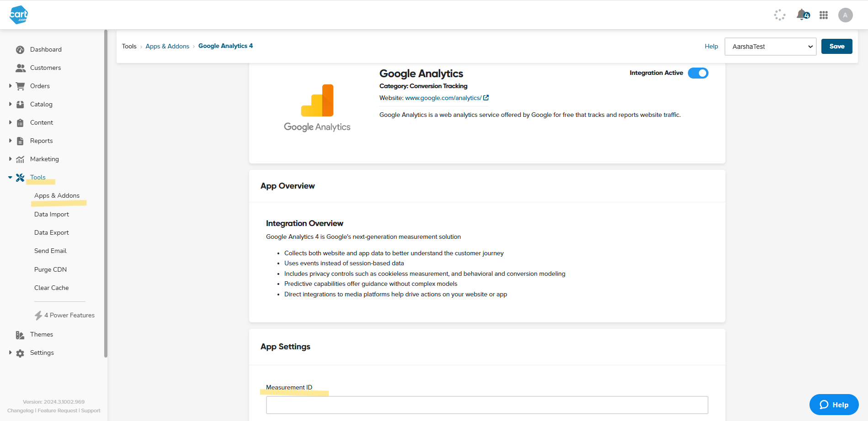Viewport: 868px width, 421px height.
Task: Open the user avatar menu
Action: click(845, 15)
